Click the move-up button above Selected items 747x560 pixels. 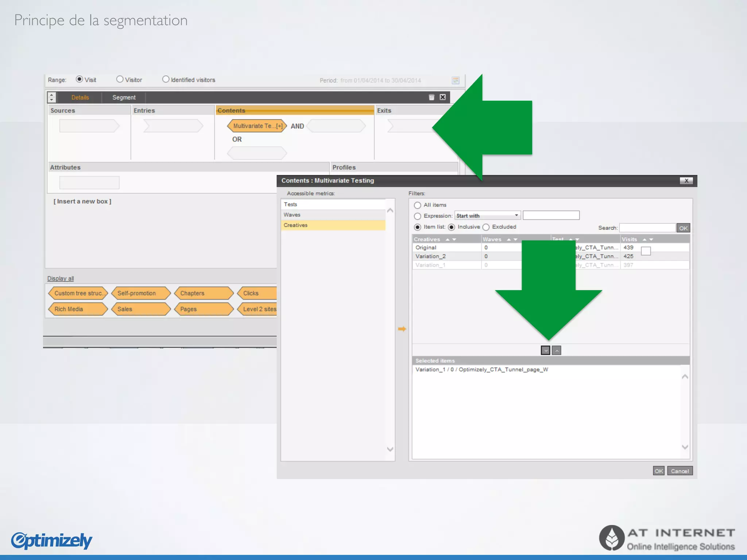(x=556, y=350)
